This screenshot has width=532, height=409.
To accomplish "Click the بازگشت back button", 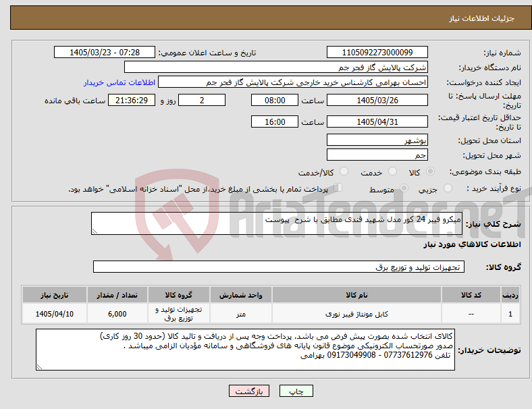I will click(249, 391).
